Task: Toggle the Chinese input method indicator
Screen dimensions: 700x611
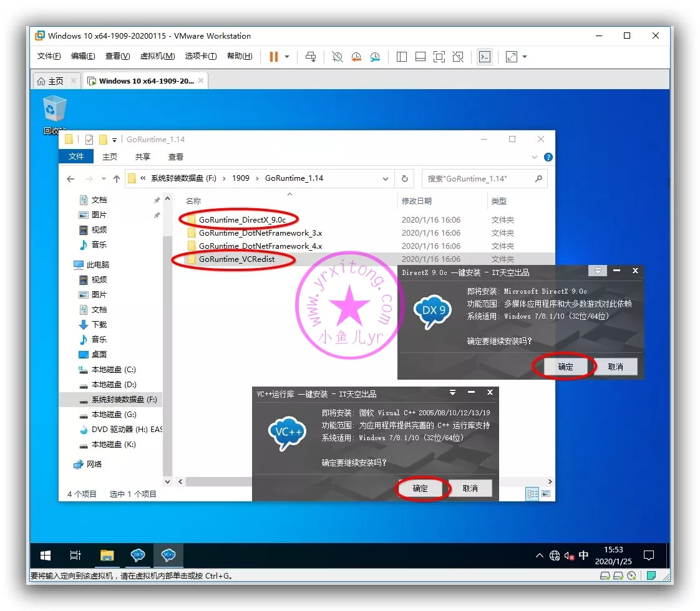Action: [x=583, y=555]
